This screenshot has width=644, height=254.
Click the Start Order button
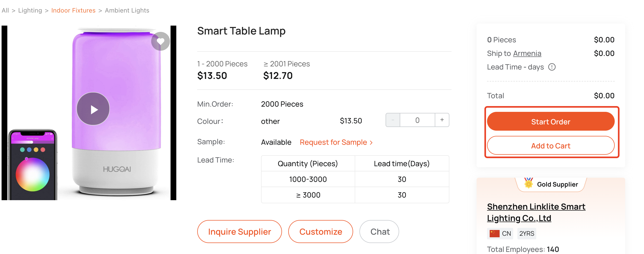[551, 122]
